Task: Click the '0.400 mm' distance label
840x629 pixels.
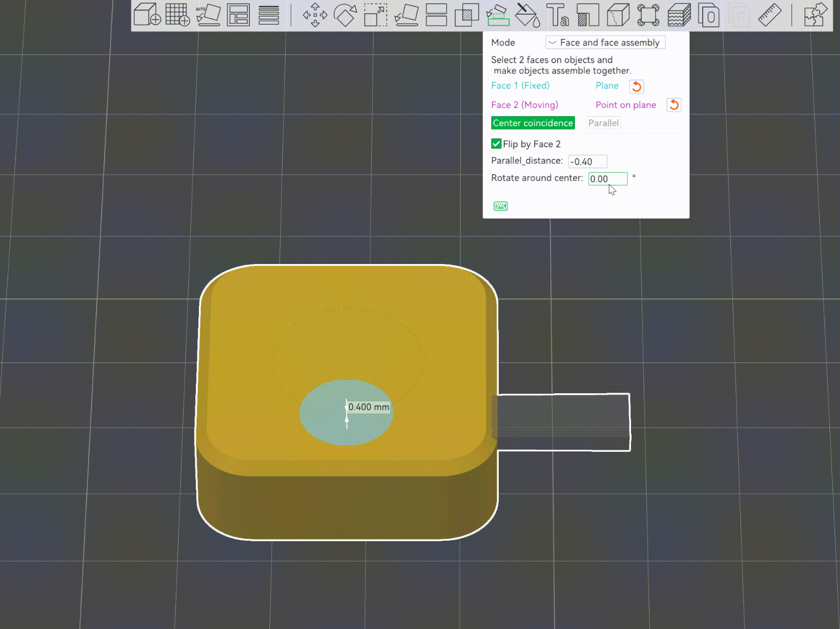Action: [369, 407]
